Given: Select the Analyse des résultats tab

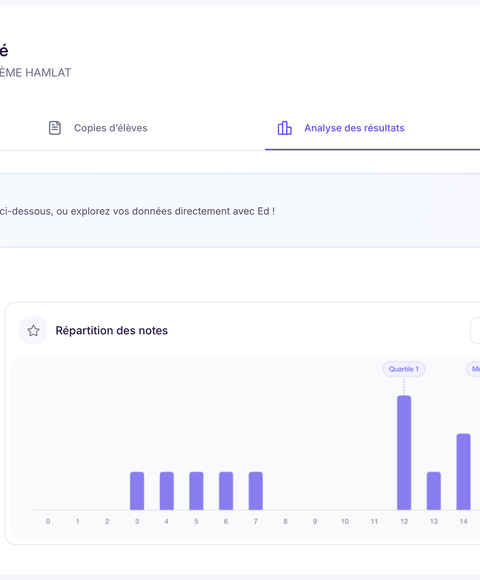Looking at the screenshot, I should pyautogui.click(x=372, y=128).
